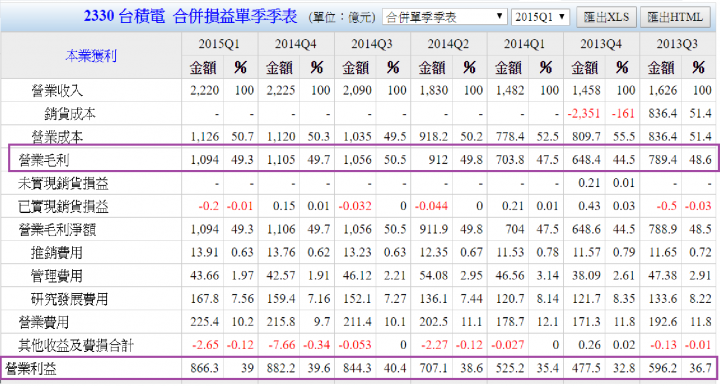Click 2014Q2 營業毛利淨額 value 911.9
720x386 pixels.
(433, 229)
